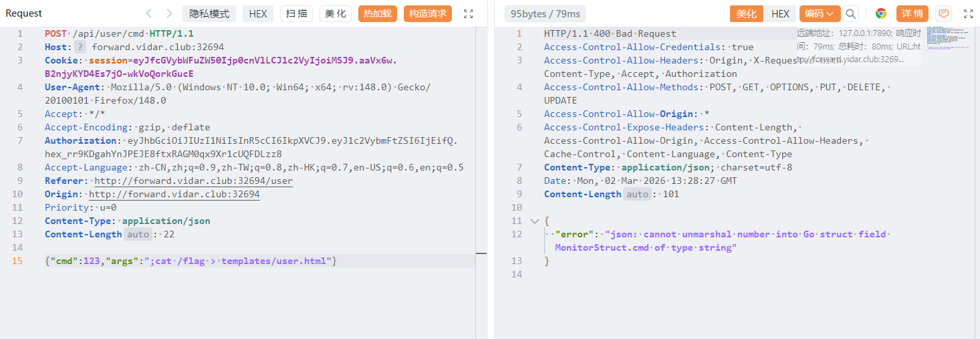
Task: Toggle HEX view for the response
Action: click(x=780, y=13)
